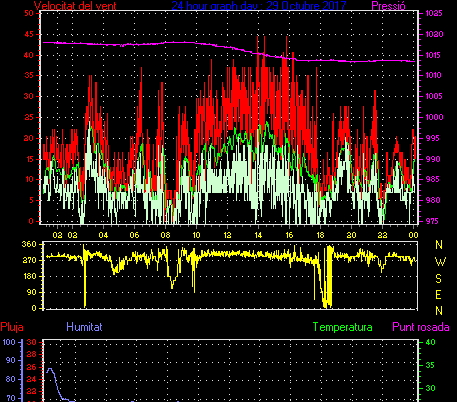
Task: Click the 100 value on humidity axis
Action: (x=9, y=342)
